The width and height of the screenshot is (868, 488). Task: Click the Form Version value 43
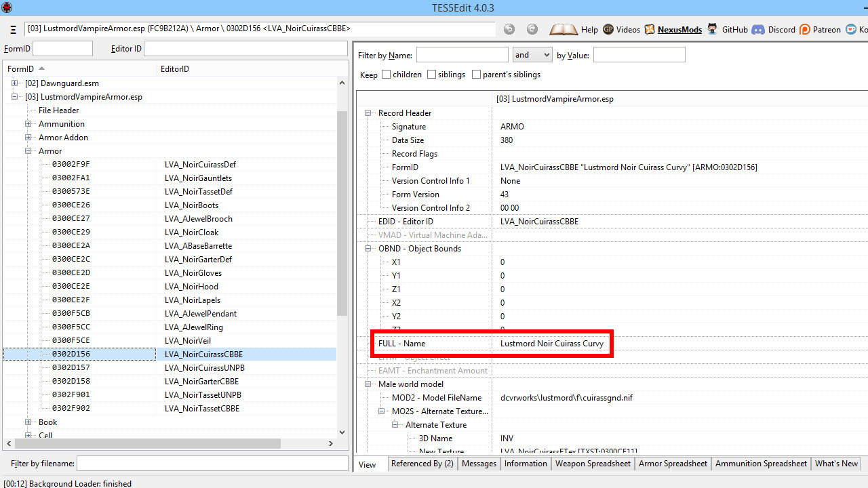coord(505,195)
